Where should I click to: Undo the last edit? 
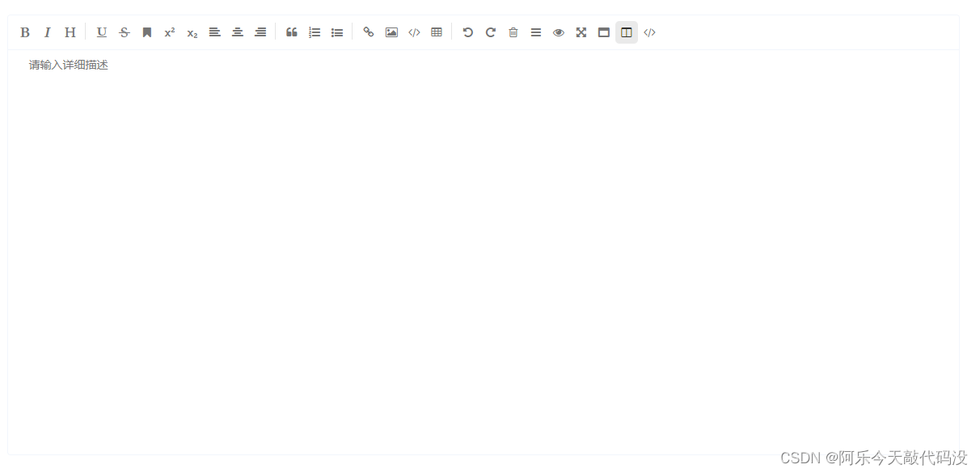(x=468, y=32)
